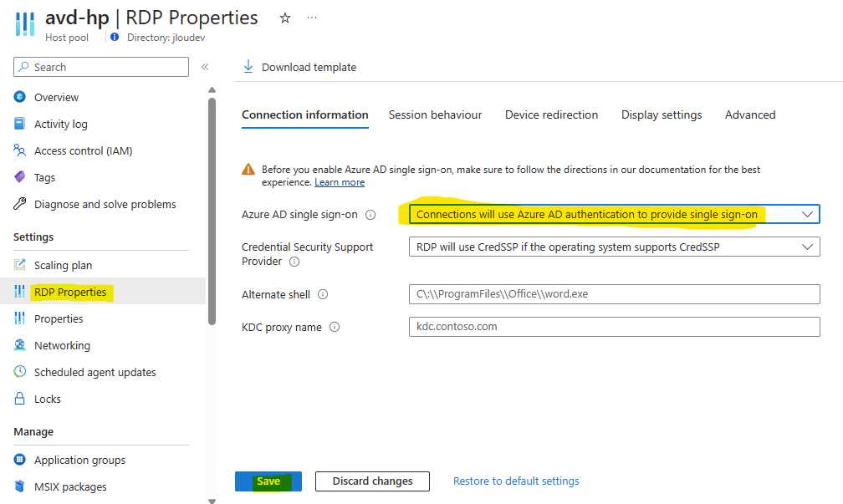This screenshot has width=843, height=504.
Task: Click the Alternate shell input field
Action: click(x=615, y=294)
